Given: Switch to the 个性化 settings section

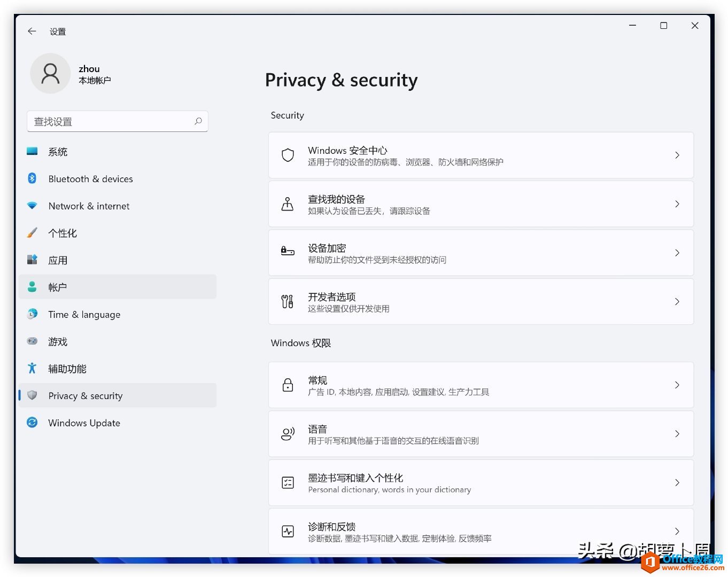Looking at the screenshot, I should (x=63, y=233).
